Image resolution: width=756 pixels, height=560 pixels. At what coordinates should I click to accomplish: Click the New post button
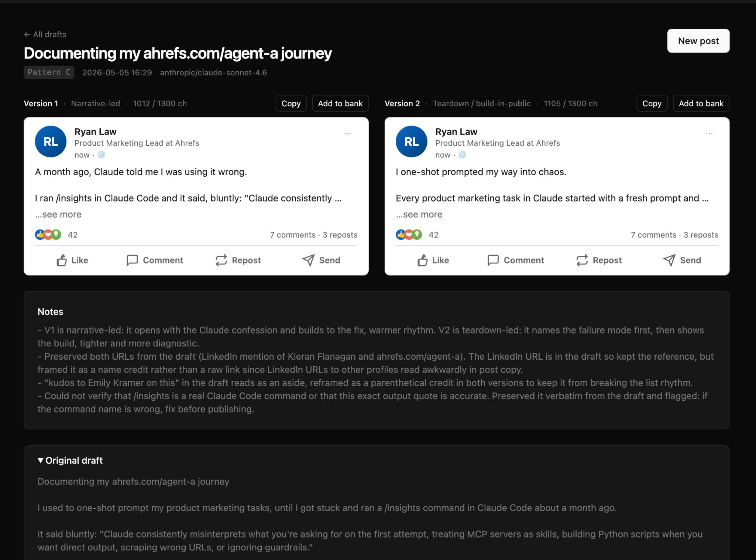(x=698, y=41)
